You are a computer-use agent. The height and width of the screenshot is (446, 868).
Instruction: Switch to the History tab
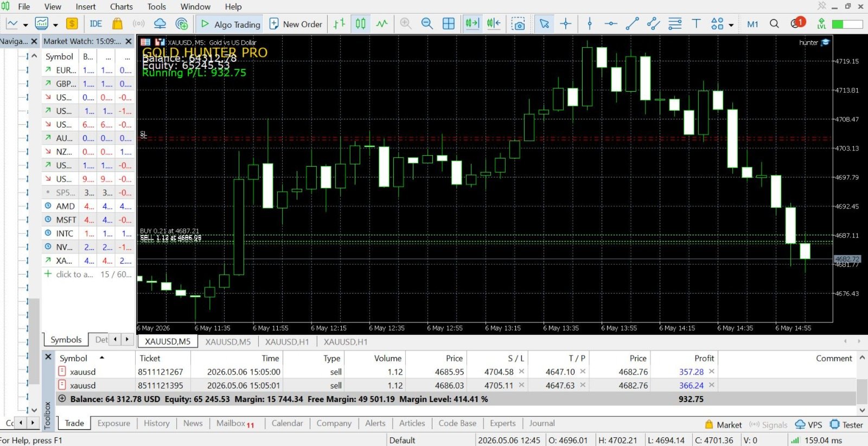tap(157, 423)
